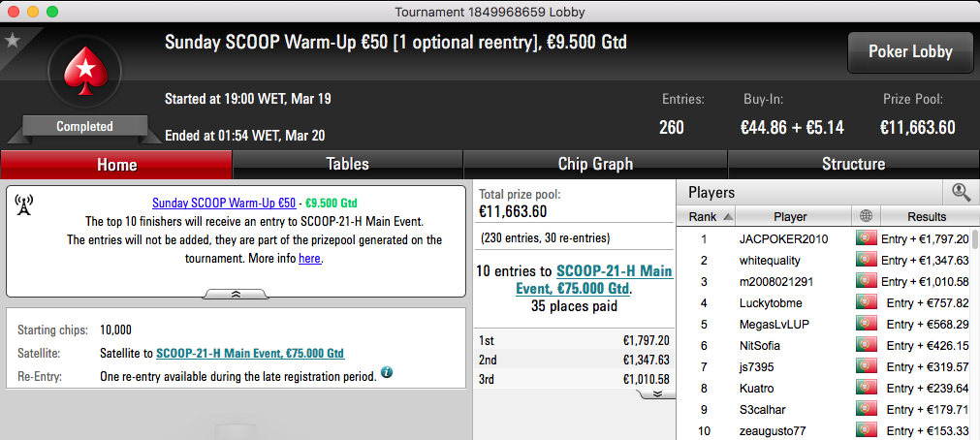The image size is (980, 440).
Task: Open the Sunday SCOOP Warm-Up €50 link
Action: pos(224,204)
